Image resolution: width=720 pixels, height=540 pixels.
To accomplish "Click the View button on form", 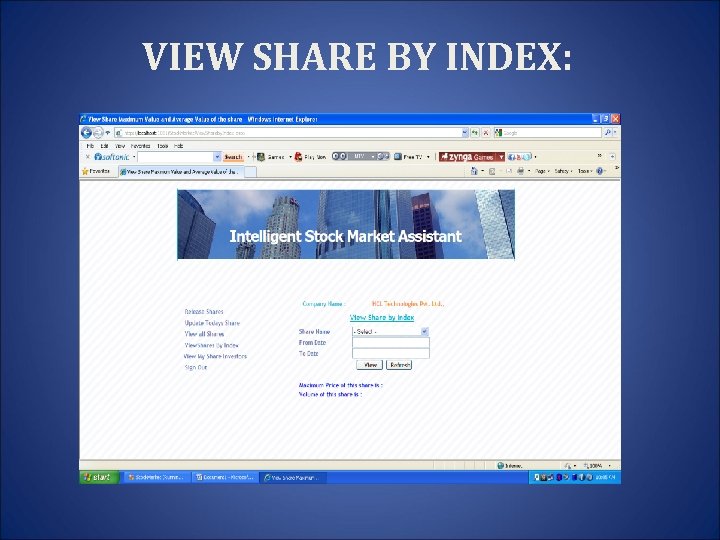I will (x=370, y=365).
